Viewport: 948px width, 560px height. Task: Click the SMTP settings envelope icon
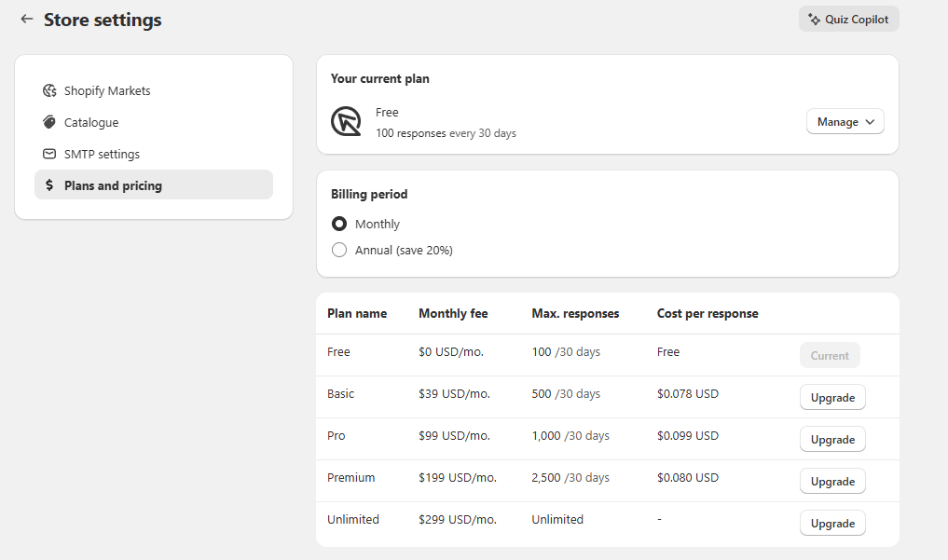49,154
